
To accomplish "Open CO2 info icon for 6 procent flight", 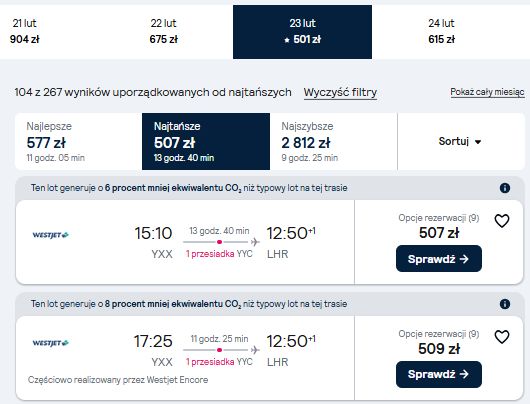I will [505, 188].
